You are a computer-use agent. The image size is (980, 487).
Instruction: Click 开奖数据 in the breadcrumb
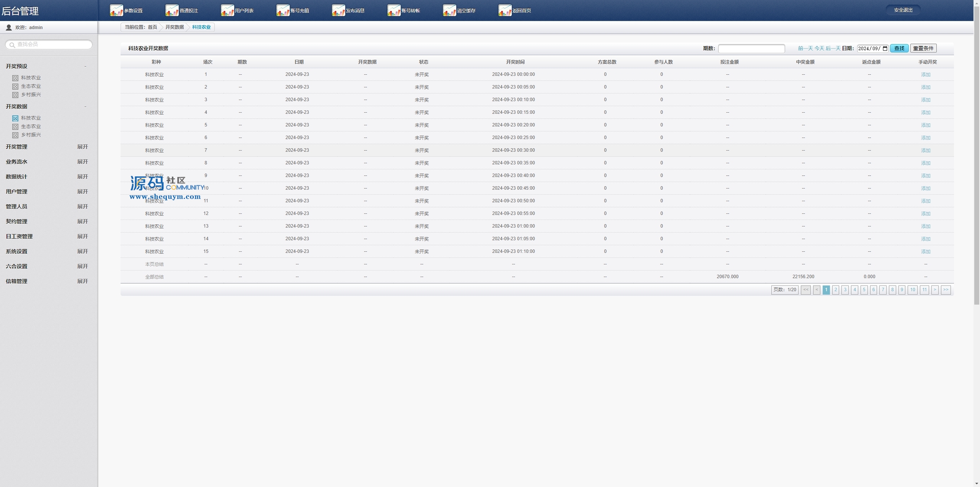pyautogui.click(x=175, y=27)
